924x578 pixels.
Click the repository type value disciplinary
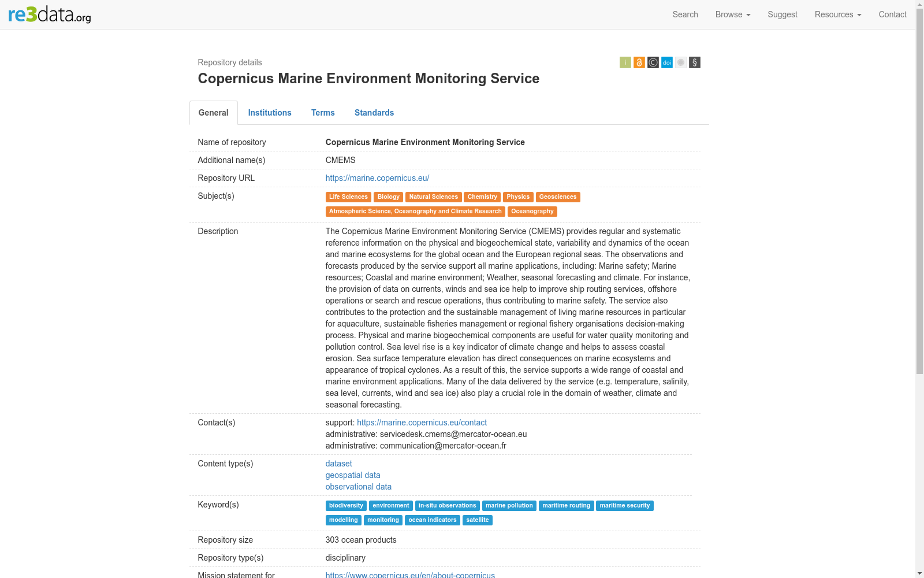pyautogui.click(x=345, y=558)
